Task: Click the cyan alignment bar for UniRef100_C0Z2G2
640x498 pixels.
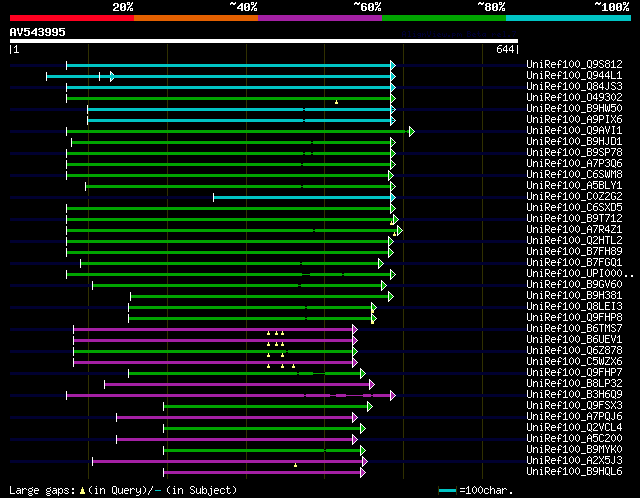Action: pos(302,198)
